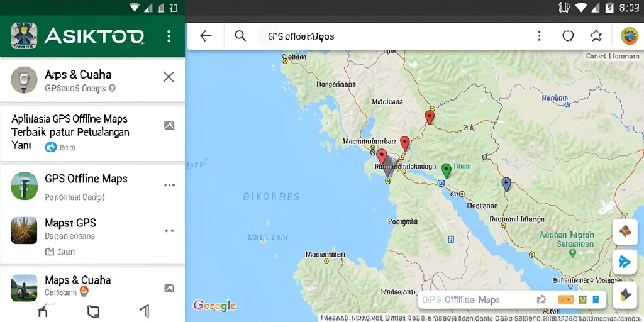
Task: Select the red pin beside the gray marker
Action: [x=382, y=156]
